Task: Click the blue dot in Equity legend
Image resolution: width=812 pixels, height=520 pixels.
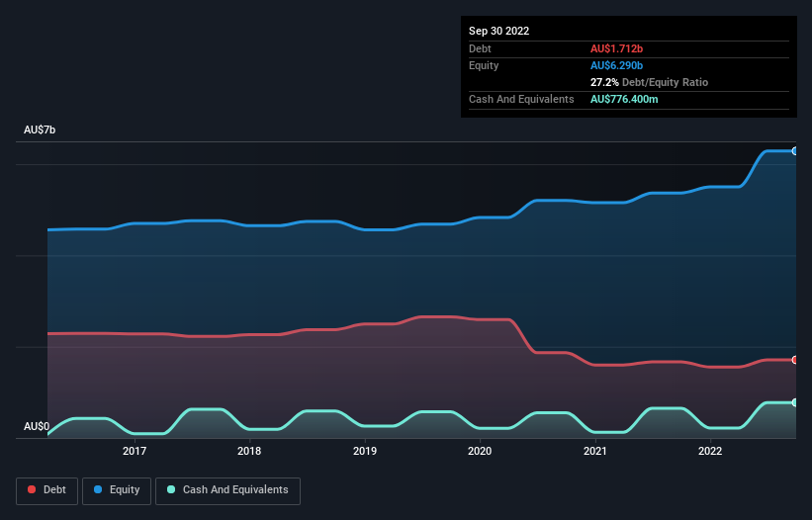Action: coord(98,489)
